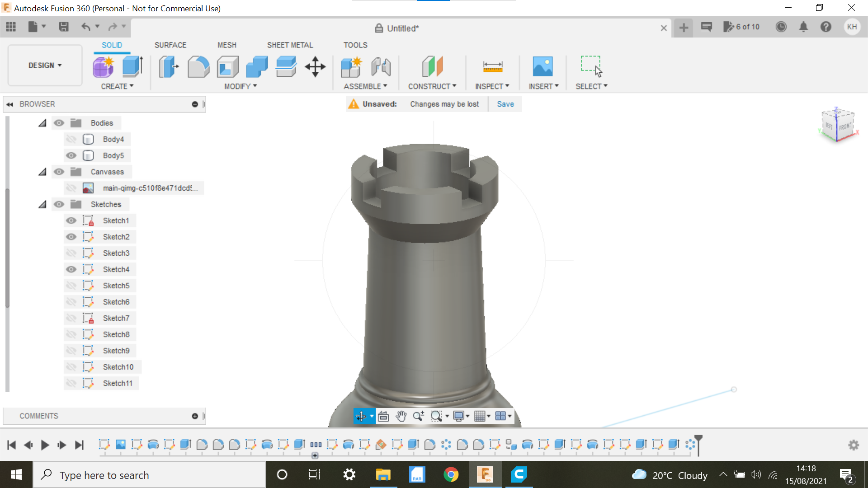Click the Windows search box
Screen dimensions: 868x488
(149, 475)
